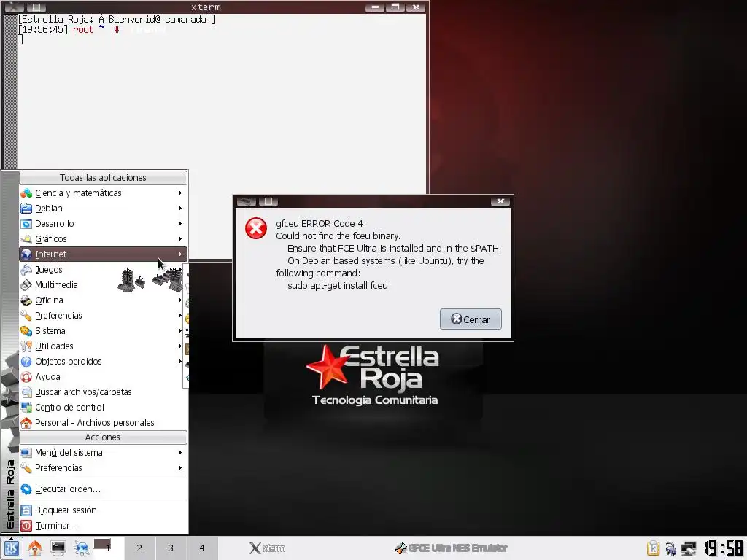Click Klipper clipboard tray icon

653,548
